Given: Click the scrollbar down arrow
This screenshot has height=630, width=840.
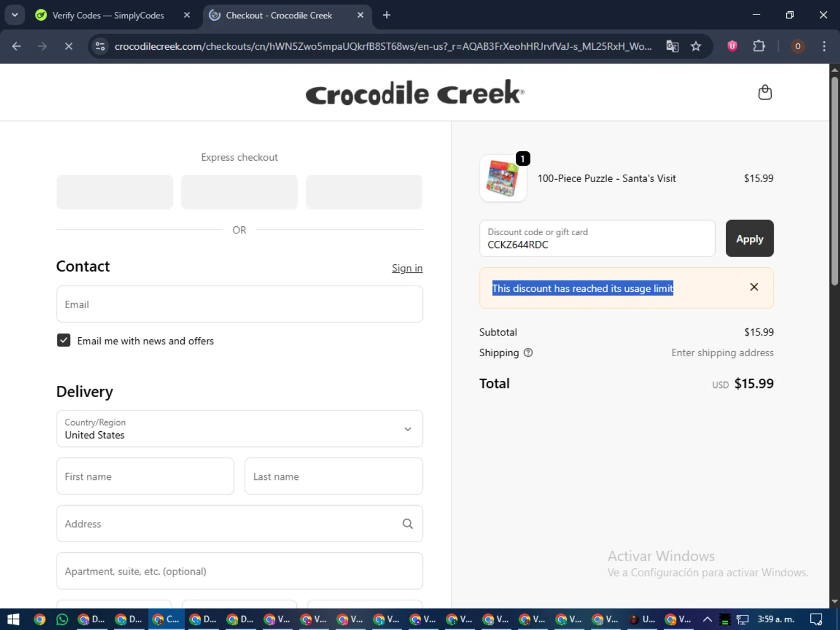Looking at the screenshot, I should tap(834, 601).
